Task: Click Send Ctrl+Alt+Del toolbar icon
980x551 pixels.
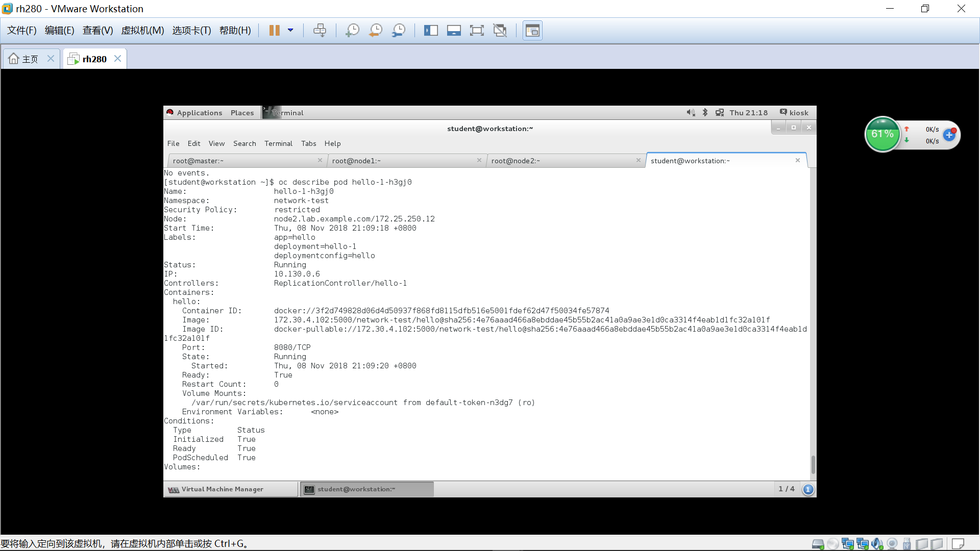Action: (320, 31)
